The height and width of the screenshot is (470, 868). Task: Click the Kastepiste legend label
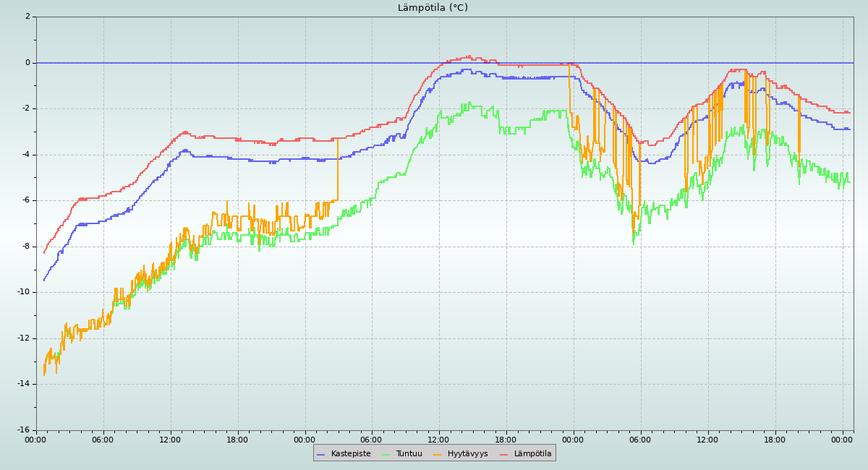(x=351, y=454)
